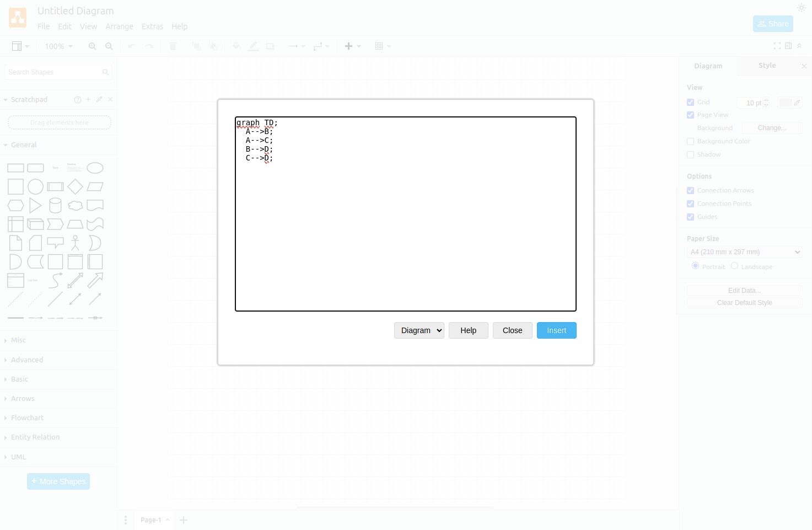This screenshot has height=530, width=812.
Task: Click the More Shapes button
Action: [x=58, y=481]
